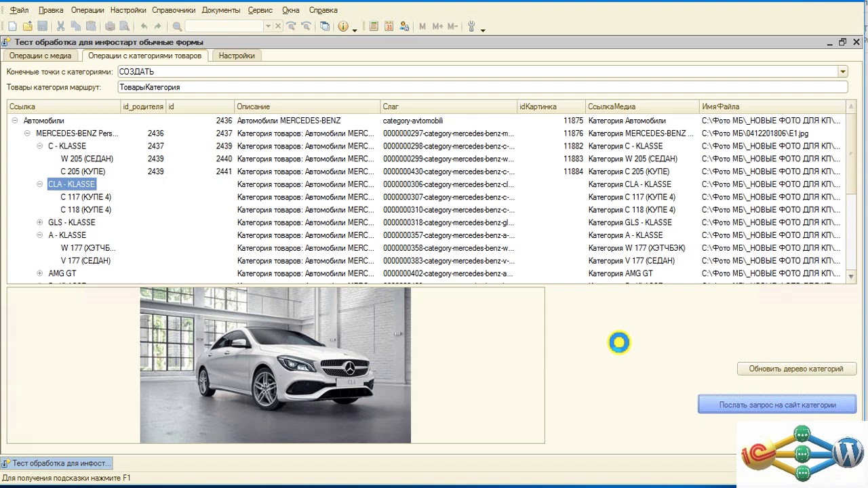The image size is (868, 488).
Task: Open the Файл menu
Action: pos(20,10)
